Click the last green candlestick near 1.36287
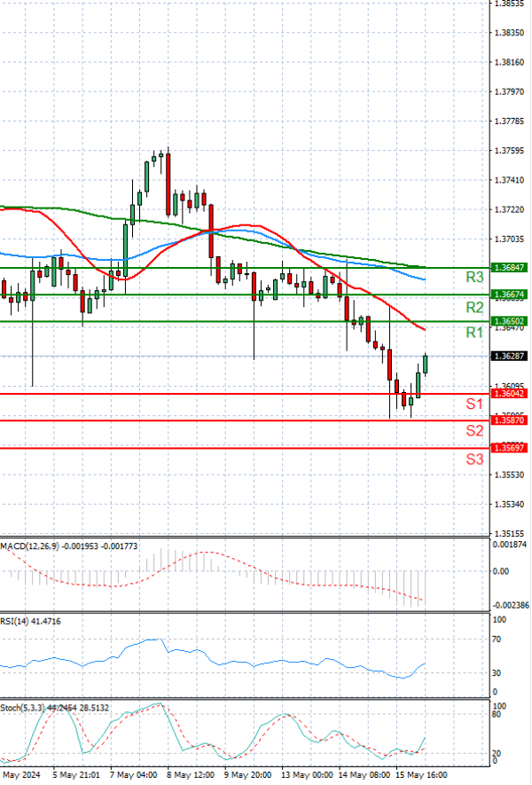This screenshot has height=785, width=532. 426,364
